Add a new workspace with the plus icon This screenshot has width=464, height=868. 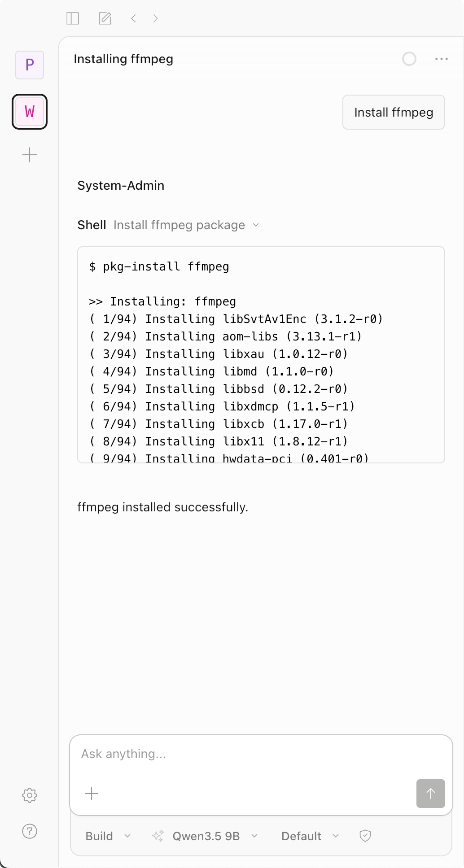pos(29,155)
